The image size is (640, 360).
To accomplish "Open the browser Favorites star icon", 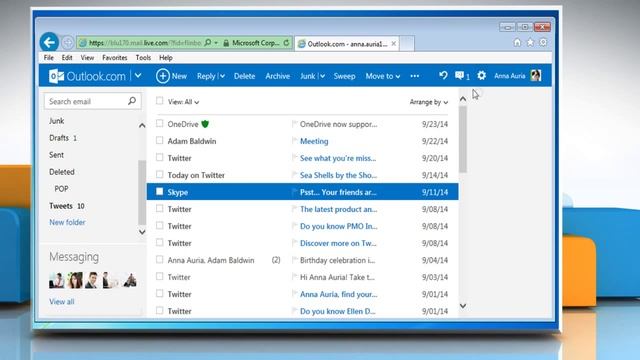I will pyautogui.click(x=530, y=42).
